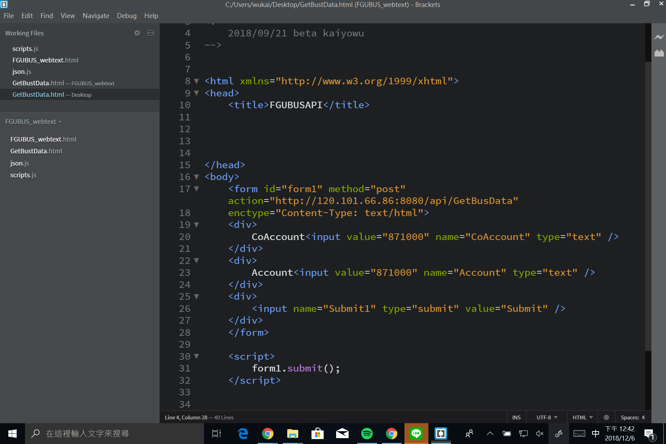Open the People icon in the taskbar

tap(469, 433)
